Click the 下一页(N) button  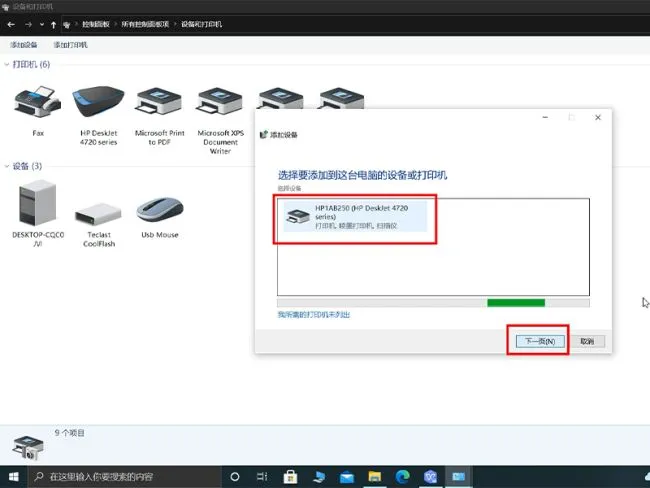click(540, 341)
